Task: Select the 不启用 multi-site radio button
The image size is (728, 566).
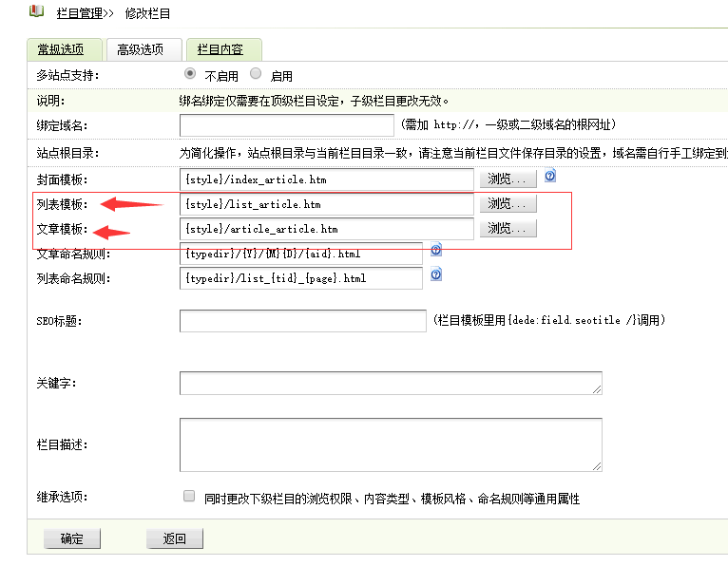Action: pos(190,74)
